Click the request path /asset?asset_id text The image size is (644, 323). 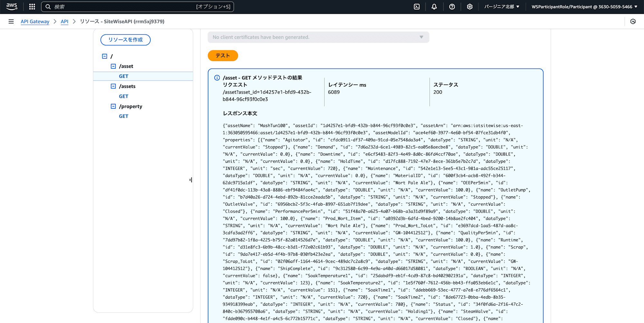point(267,96)
